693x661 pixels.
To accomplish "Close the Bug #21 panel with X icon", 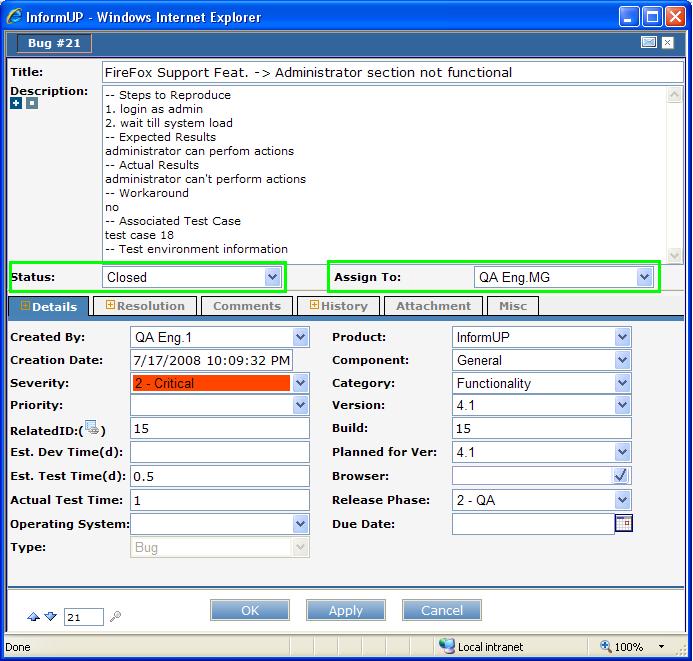I will tap(668, 42).
